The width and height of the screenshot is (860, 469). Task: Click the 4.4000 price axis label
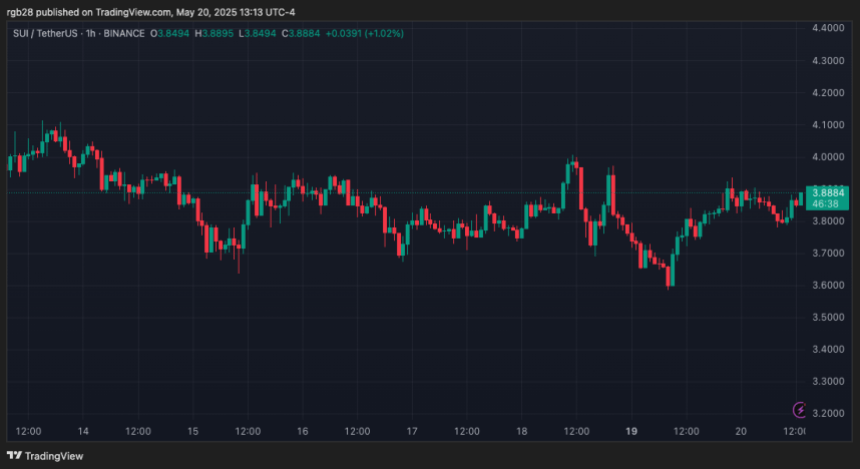[x=829, y=29]
